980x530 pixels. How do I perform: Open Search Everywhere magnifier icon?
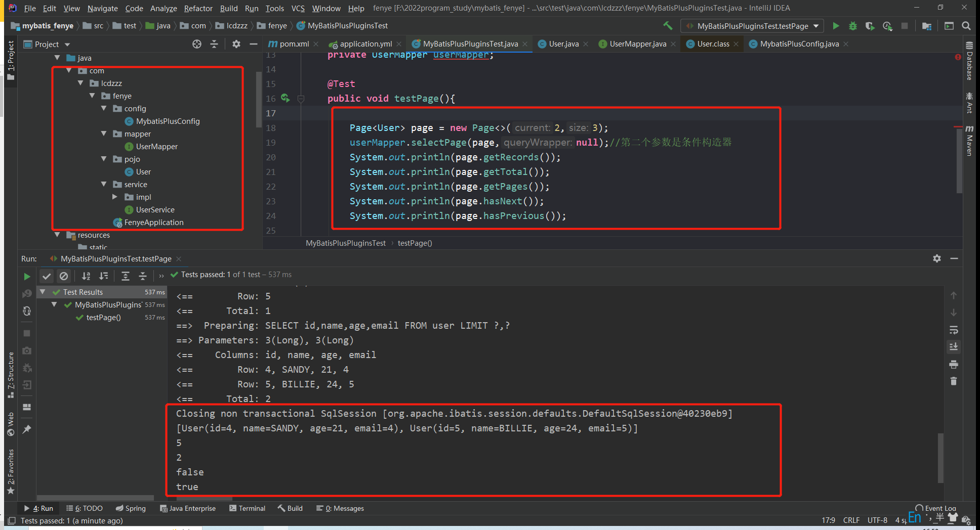pos(966,26)
